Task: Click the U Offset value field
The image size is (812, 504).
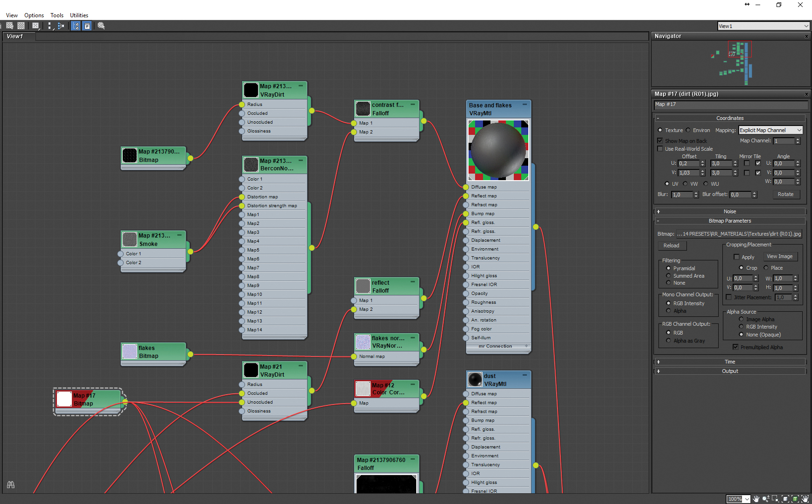Action: click(689, 163)
